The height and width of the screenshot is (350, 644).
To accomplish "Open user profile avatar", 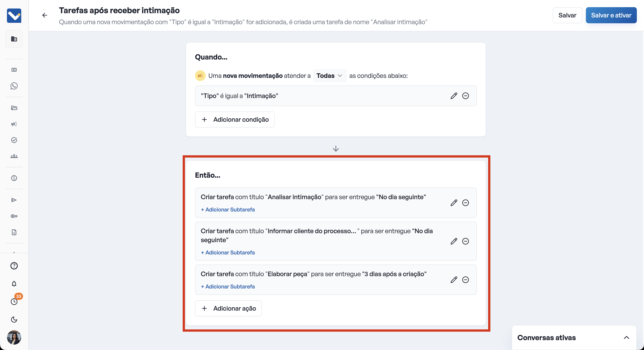I will pos(14,337).
